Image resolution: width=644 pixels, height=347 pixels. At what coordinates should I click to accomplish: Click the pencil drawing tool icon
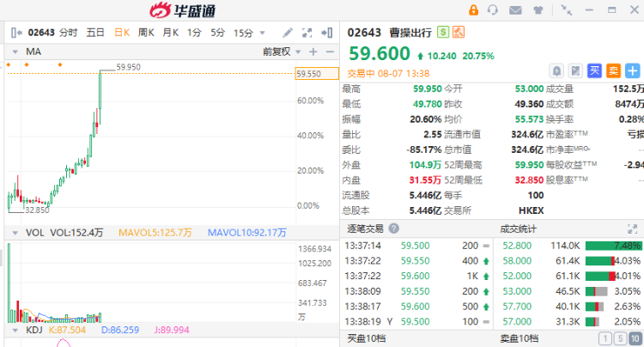point(286,33)
